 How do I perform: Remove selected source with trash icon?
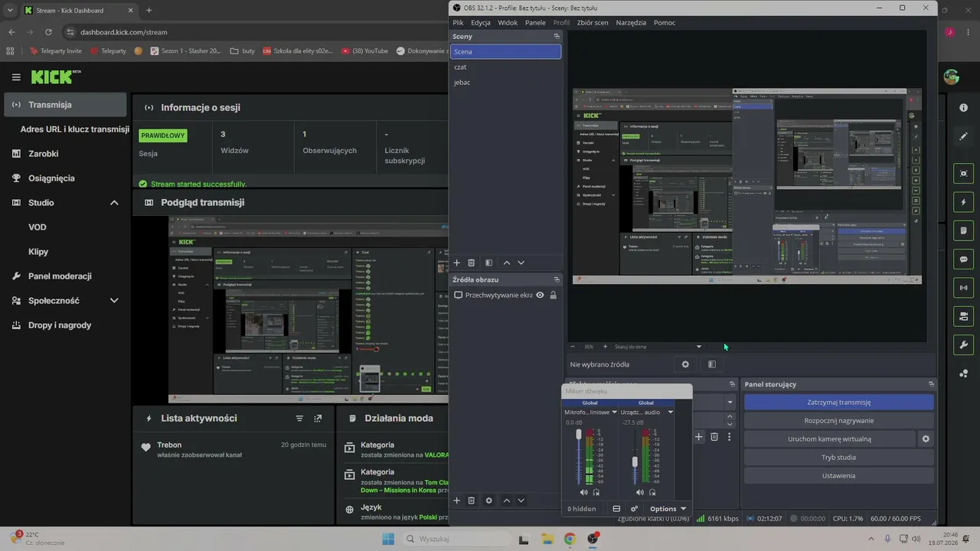click(x=472, y=500)
